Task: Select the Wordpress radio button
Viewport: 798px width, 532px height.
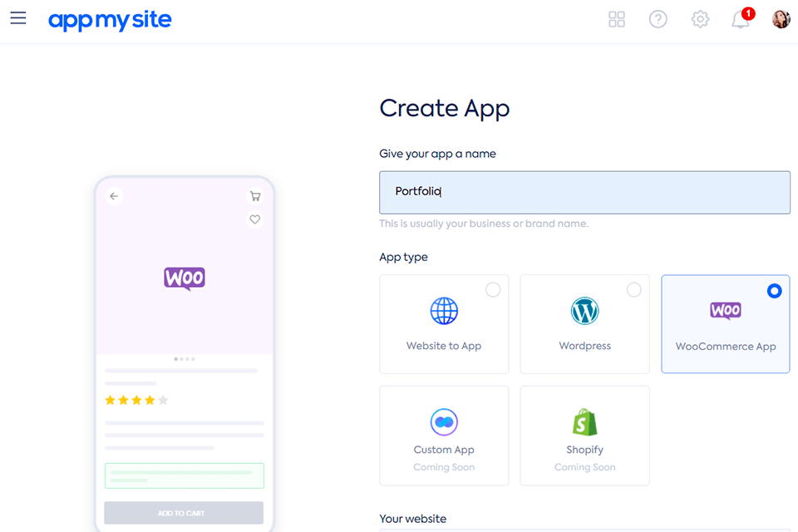Action: pos(633,289)
